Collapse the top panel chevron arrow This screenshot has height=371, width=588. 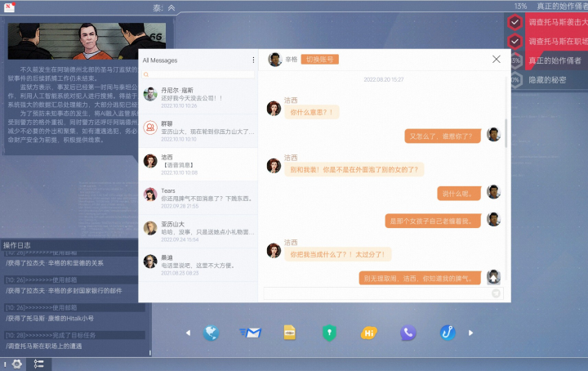[x=171, y=8]
